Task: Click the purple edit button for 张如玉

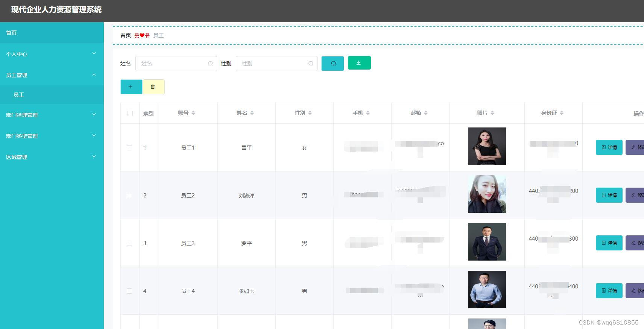Action: 635,291
